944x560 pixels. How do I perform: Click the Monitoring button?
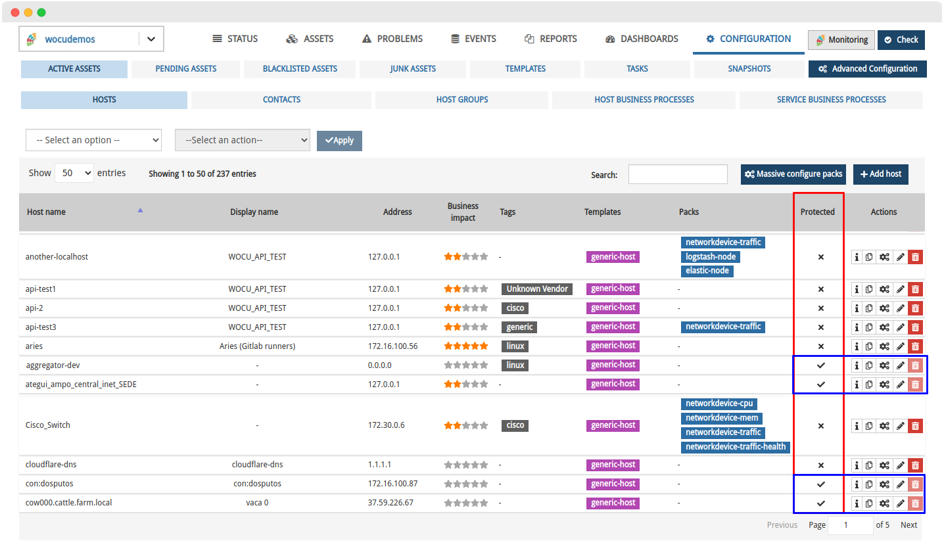[x=841, y=40]
